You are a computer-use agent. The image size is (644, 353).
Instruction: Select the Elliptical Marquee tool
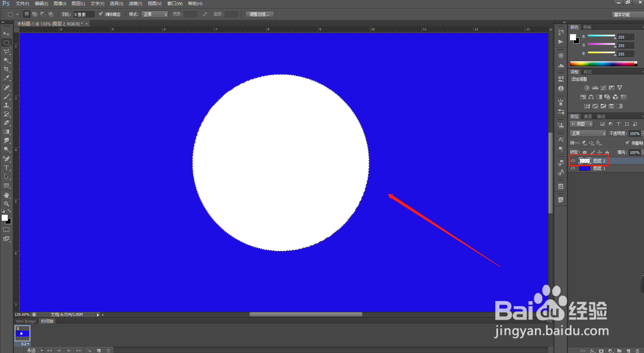coord(6,43)
